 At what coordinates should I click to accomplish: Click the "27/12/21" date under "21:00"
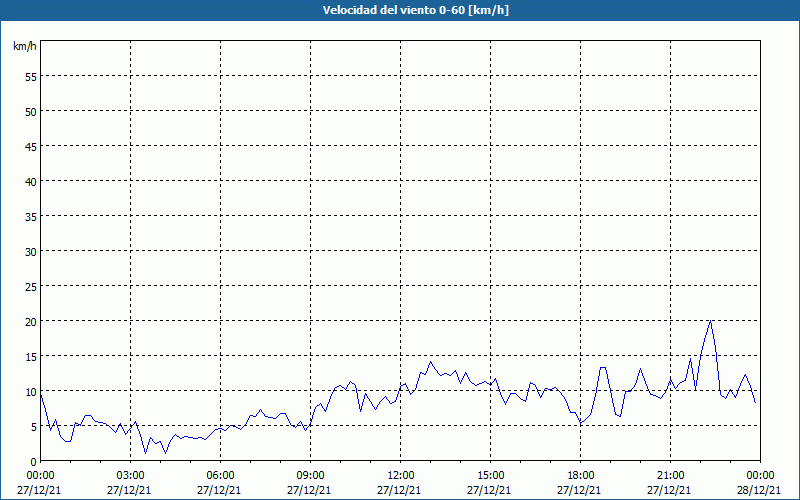coord(669,490)
